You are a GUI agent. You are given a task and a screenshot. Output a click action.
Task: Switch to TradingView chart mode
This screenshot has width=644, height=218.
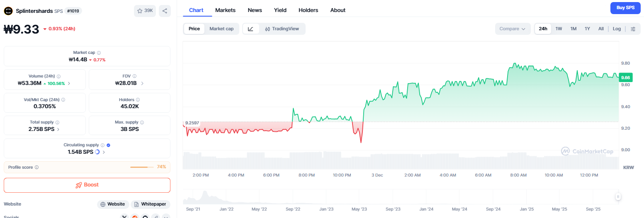click(x=282, y=29)
